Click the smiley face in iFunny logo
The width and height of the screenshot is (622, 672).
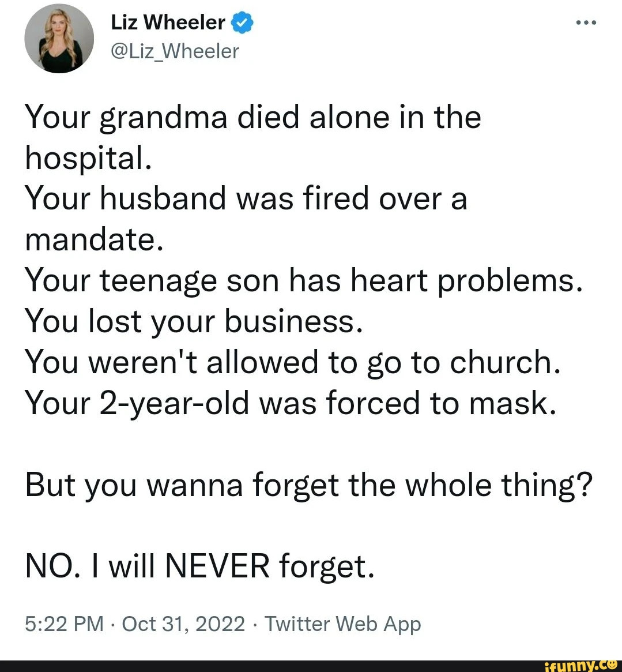click(x=612, y=665)
